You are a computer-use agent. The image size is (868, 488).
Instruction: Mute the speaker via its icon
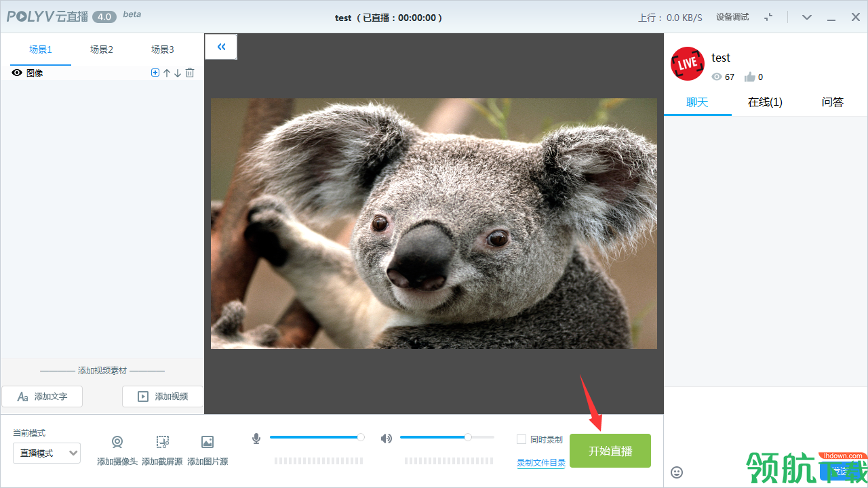(387, 439)
